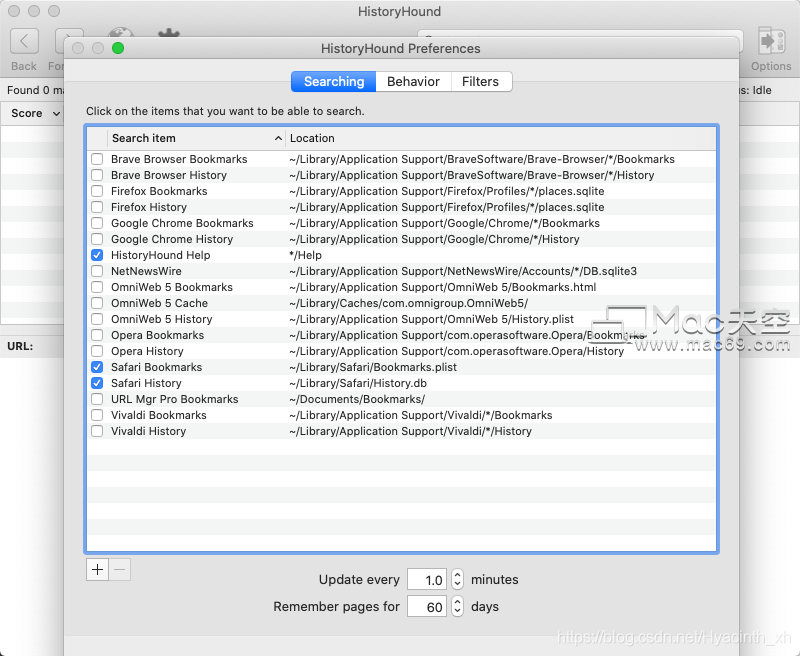The width and height of the screenshot is (800, 656).
Task: Select the Safari History.db location text
Action: (x=358, y=383)
